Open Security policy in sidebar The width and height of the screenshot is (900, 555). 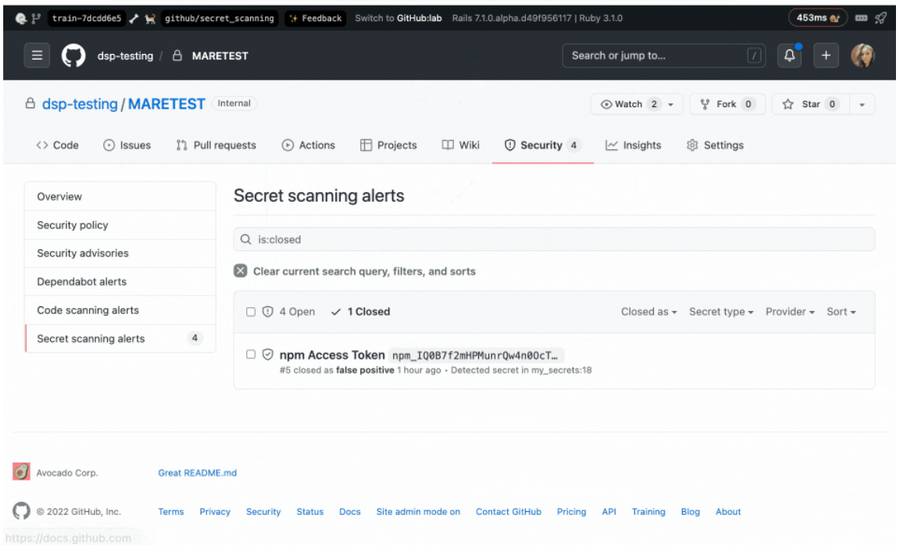click(x=120, y=225)
